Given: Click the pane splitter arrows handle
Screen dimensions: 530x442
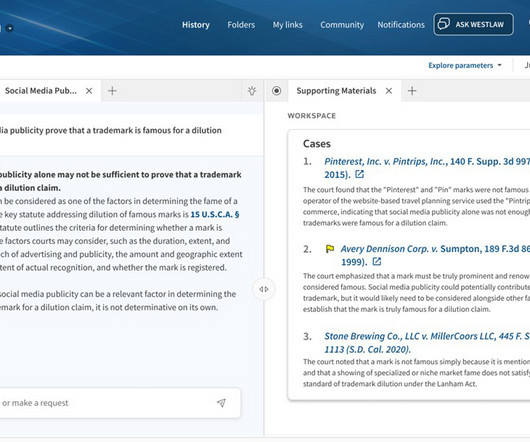Looking at the screenshot, I should (264, 289).
